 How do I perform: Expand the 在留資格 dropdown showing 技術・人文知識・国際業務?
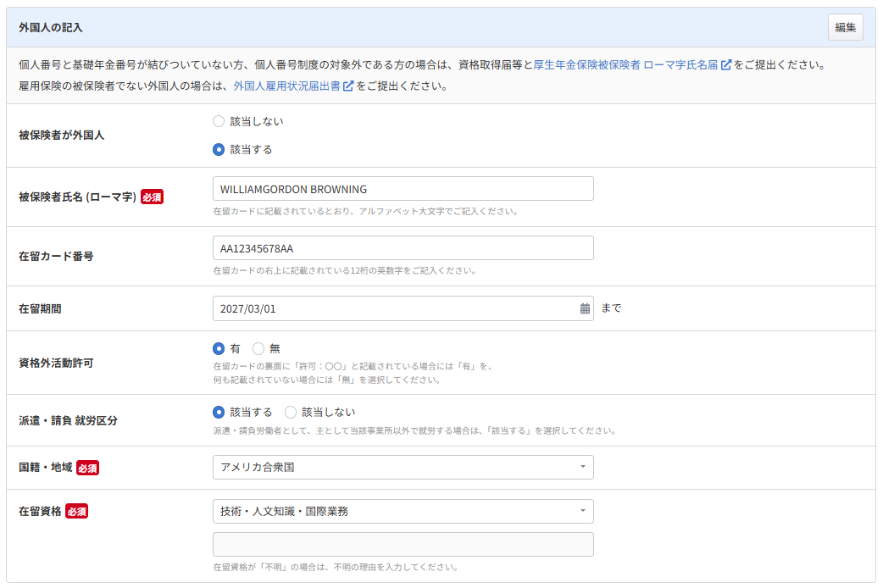pos(403,511)
